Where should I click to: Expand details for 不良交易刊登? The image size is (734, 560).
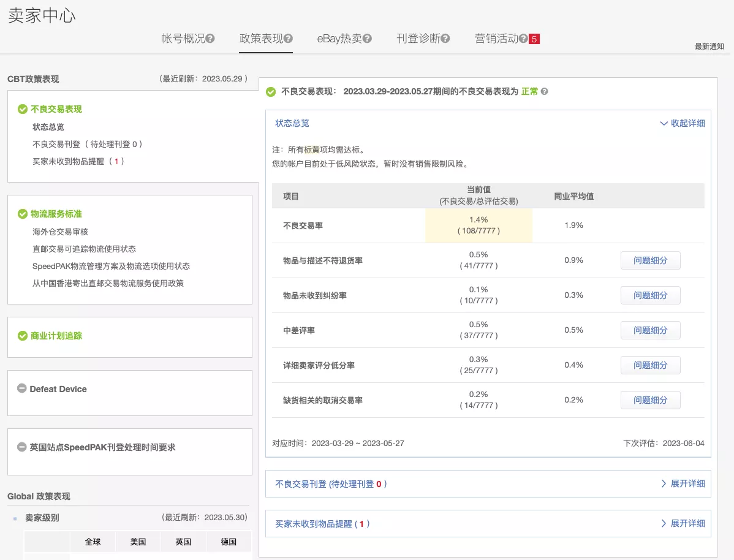(684, 483)
